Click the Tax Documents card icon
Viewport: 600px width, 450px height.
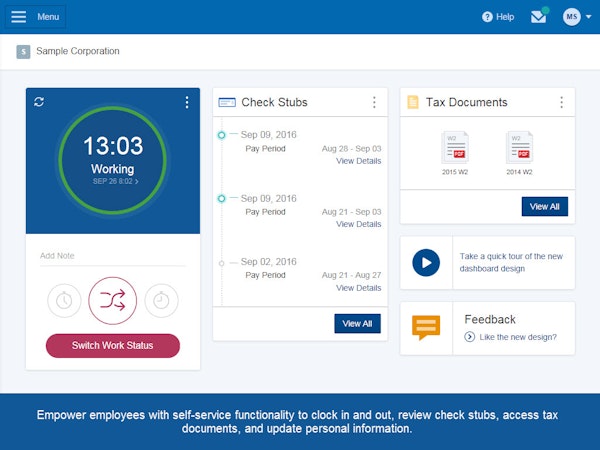(x=413, y=102)
